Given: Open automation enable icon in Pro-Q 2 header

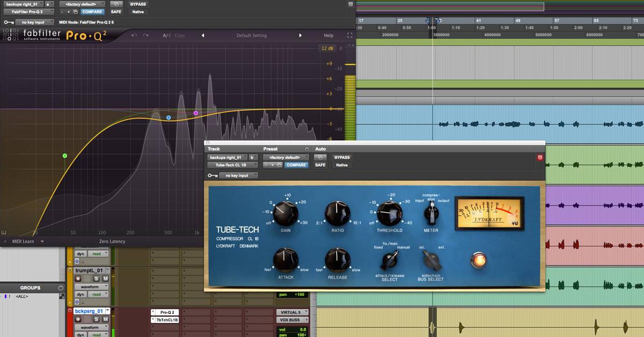Looking at the screenshot, I should point(116,4).
